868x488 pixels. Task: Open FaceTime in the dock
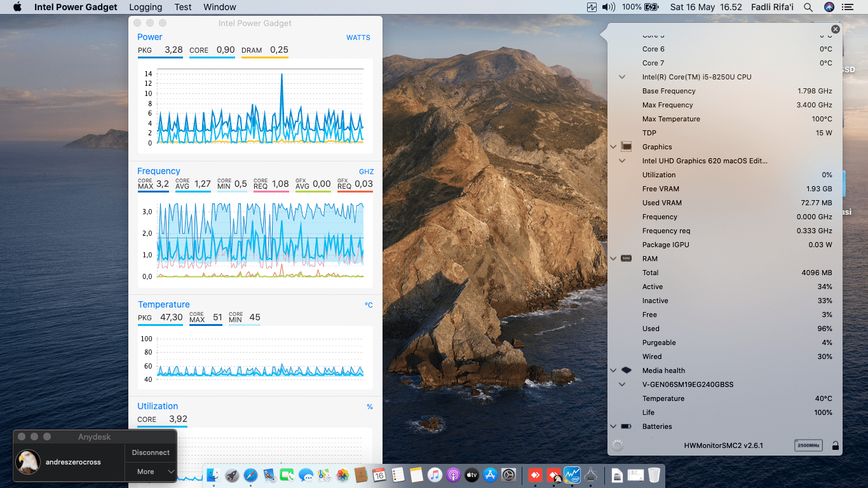287,475
